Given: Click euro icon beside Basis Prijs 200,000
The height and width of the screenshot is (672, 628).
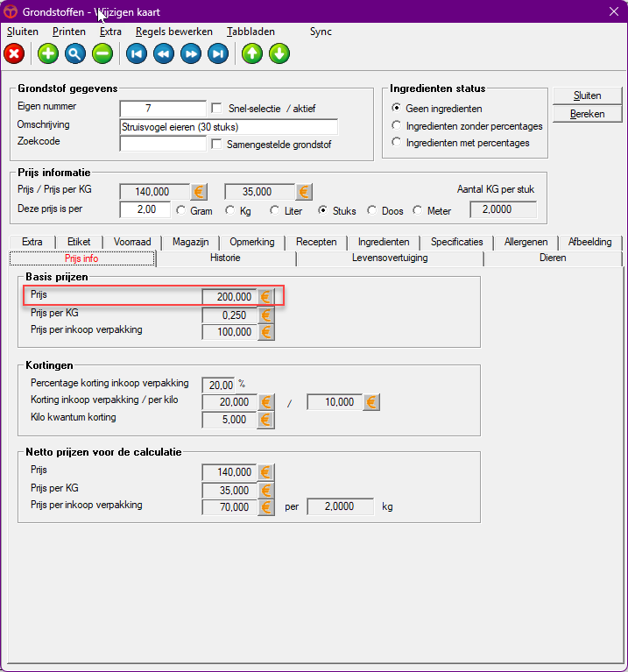Looking at the screenshot, I should 265,296.
